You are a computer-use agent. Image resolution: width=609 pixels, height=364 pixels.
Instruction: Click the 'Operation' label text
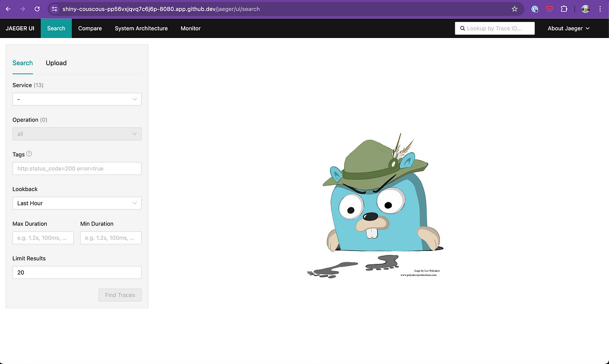25,120
